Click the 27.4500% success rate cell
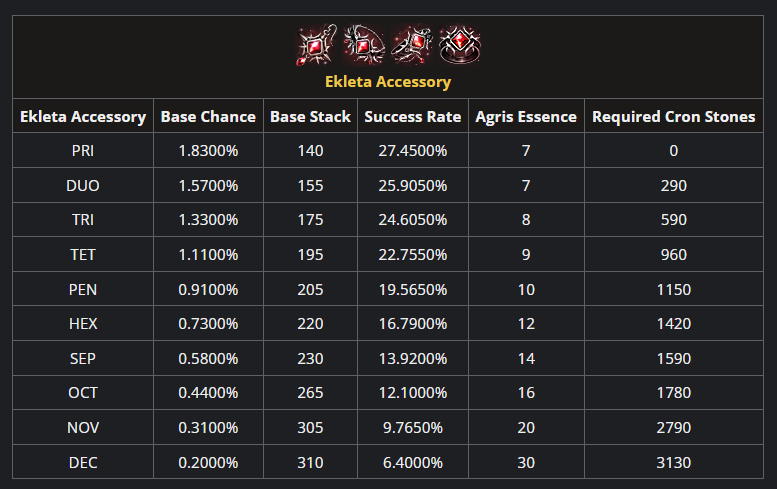 pos(413,151)
